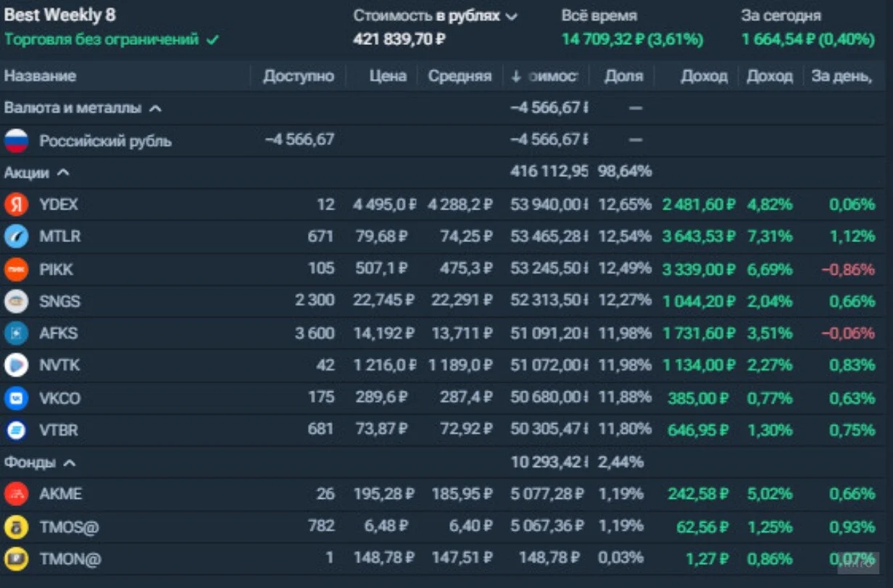Click ruble balance −4 566,67 in Доступно

[299, 141]
